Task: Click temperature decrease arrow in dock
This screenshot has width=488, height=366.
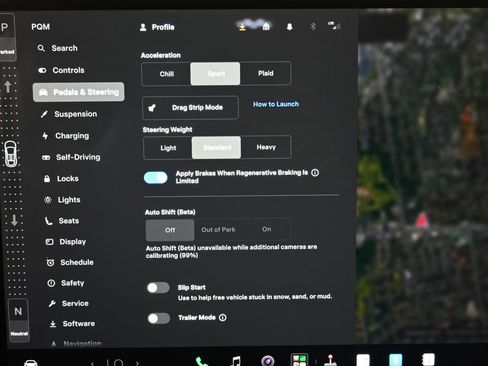Action: click(x=93, y=363)
